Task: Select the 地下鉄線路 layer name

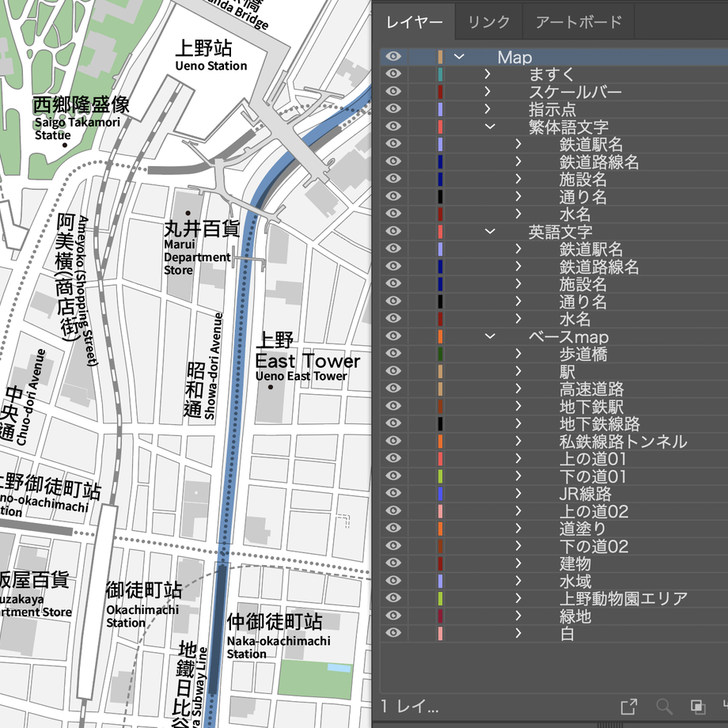Action: coord(599,424)
